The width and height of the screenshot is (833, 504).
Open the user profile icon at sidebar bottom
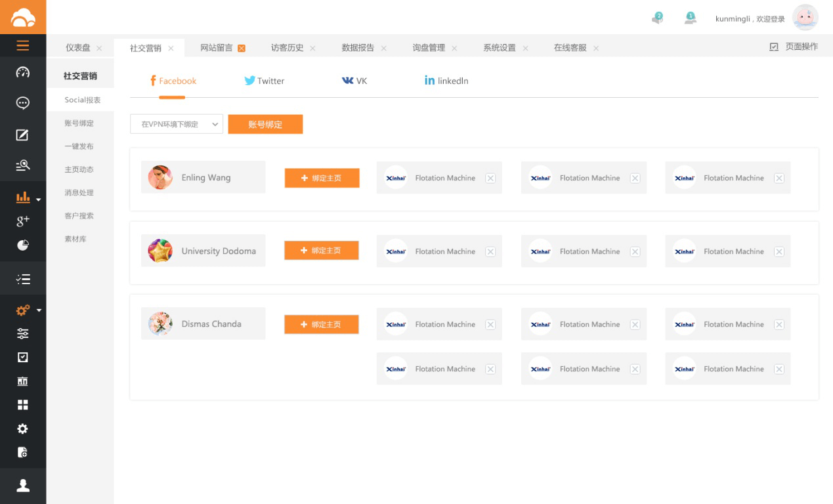tap(23, 486)
